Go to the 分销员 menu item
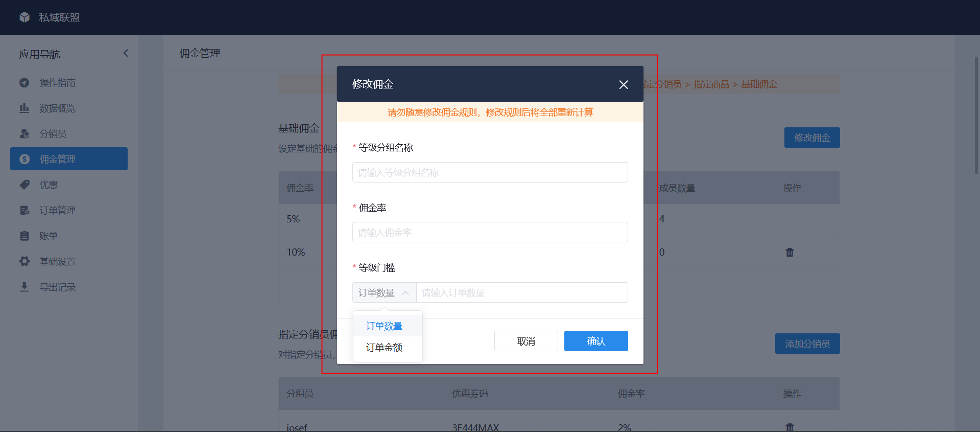980x432 pixels. coord(69,134)
